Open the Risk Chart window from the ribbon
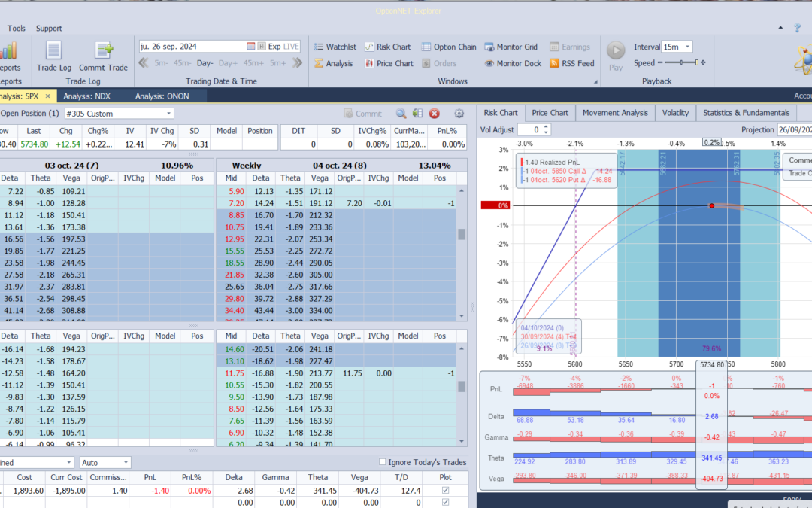 [x=387, y=47]
